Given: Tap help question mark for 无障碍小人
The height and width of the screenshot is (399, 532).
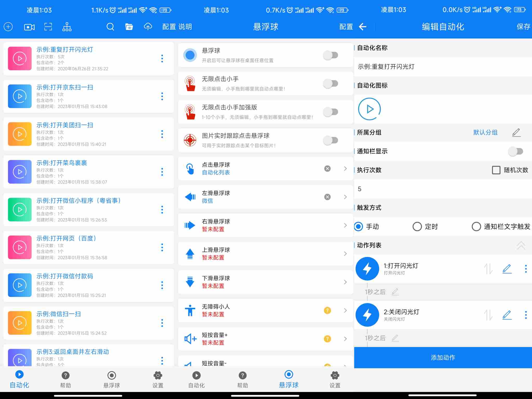Looking at the screenshot, I should click(328, 310).
